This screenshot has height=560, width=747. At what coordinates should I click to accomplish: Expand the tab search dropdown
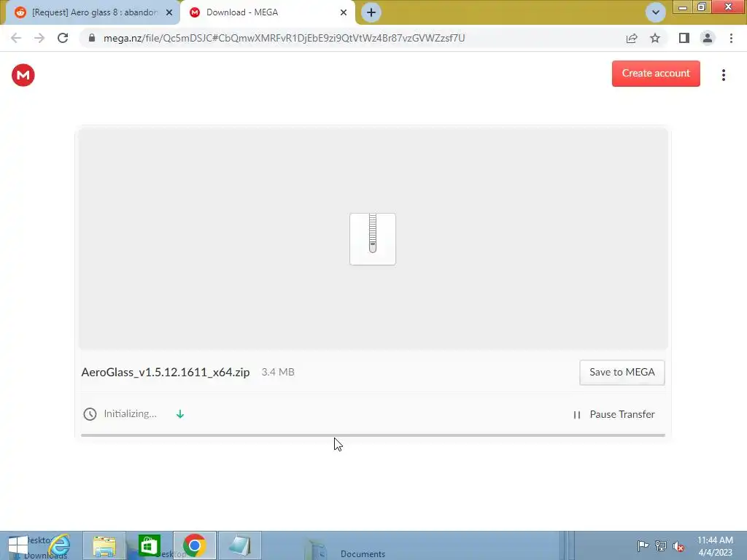(x=656, y=12)
